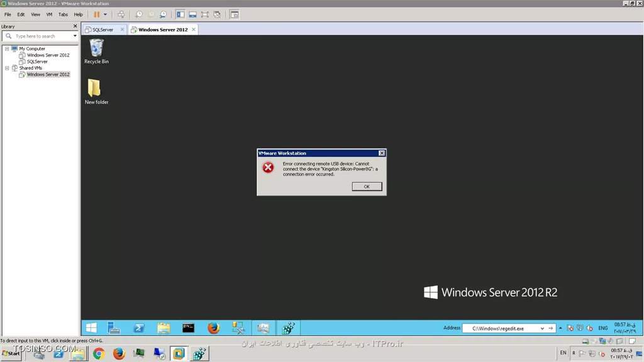Open the VM menu
The height and width of the screenshot is (362, 644).
[49, 14]
